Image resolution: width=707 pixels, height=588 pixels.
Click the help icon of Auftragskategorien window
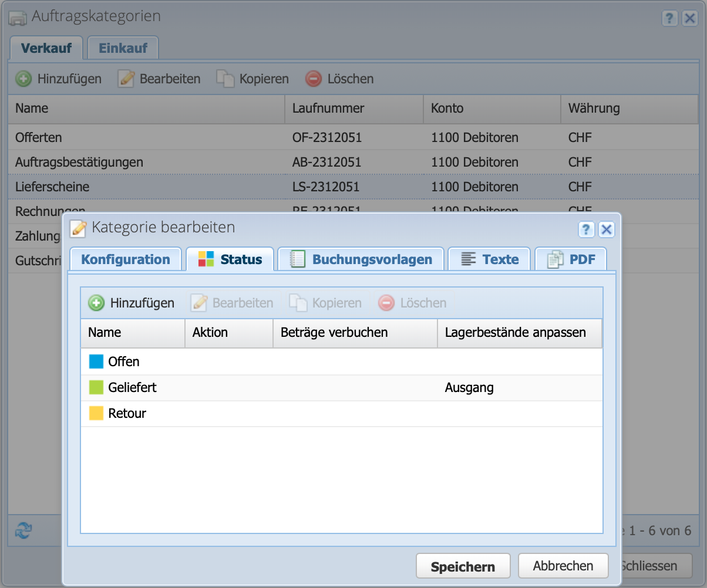tap(669, 18)
